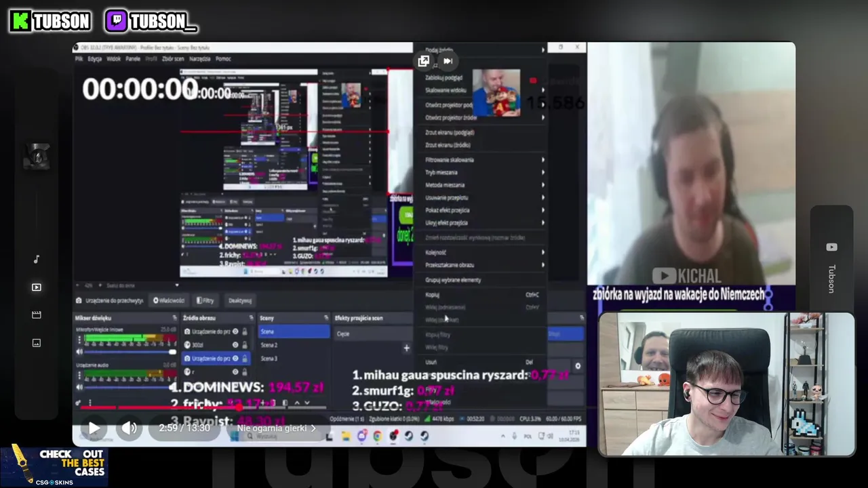This screenshot has height=488, width=868.
Task: Click the video time display 2:59 / 13:30
Action: 184,428
